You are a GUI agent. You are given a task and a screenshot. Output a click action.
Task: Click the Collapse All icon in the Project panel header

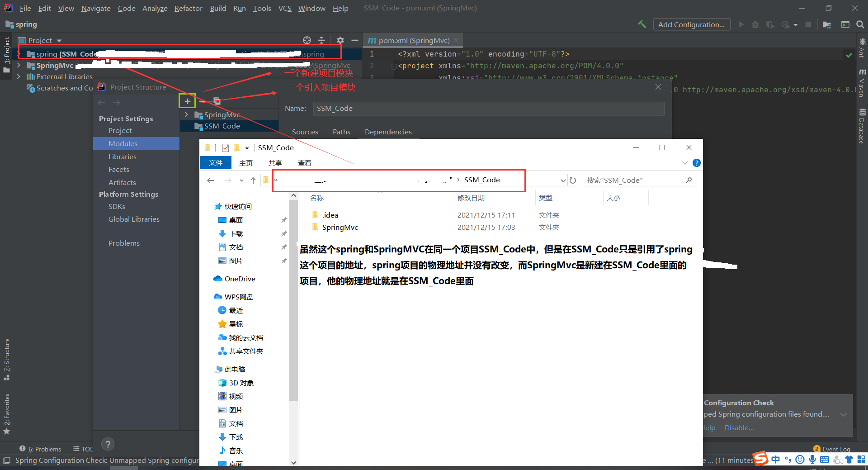tap(321, 40)
